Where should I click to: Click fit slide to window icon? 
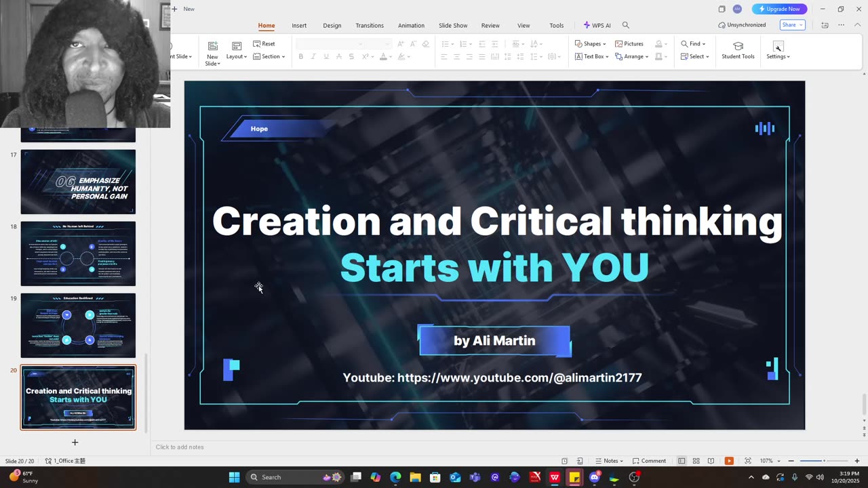[x=748, y=461]
